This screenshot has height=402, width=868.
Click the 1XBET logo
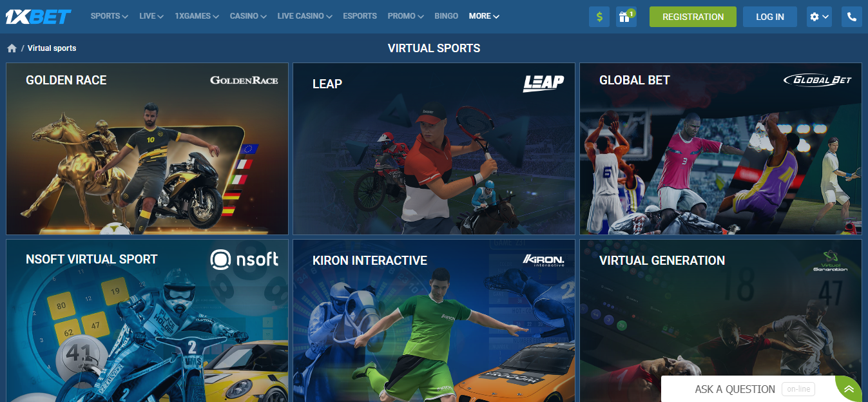pyautogui.click(x=38, y=17)
